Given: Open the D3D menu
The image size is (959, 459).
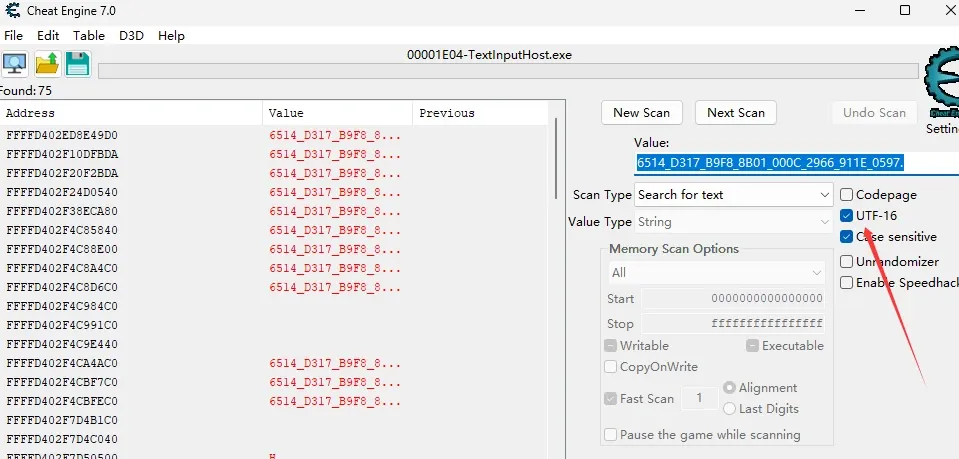Looking at the screenshot, I should (131, 35).
